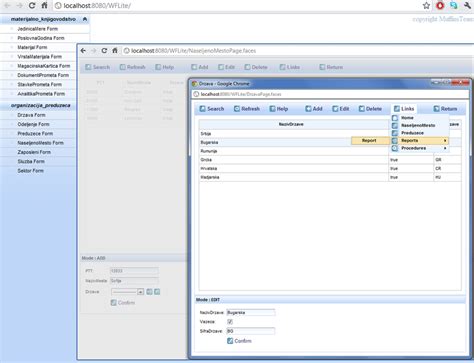Screen dimensions: 474x363
Task: Open MagacinskaKartica Form in sidebar
Action: (x=44, y=66)
